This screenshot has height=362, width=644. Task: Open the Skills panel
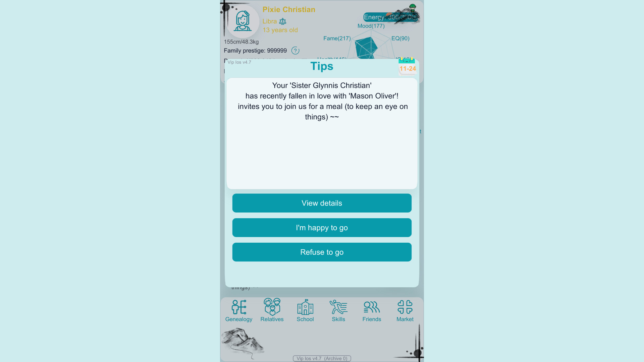tap(338, 309)
